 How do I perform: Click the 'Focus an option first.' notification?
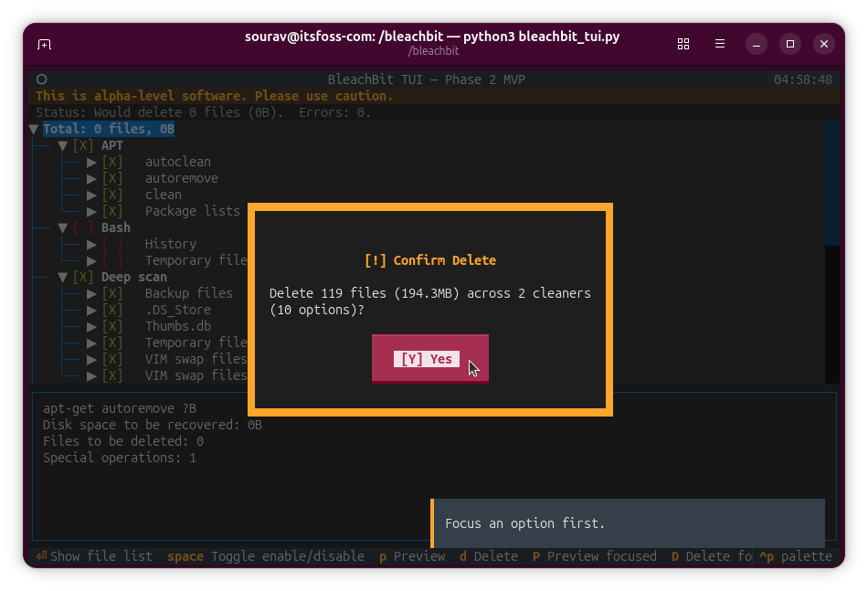point(628,523)
